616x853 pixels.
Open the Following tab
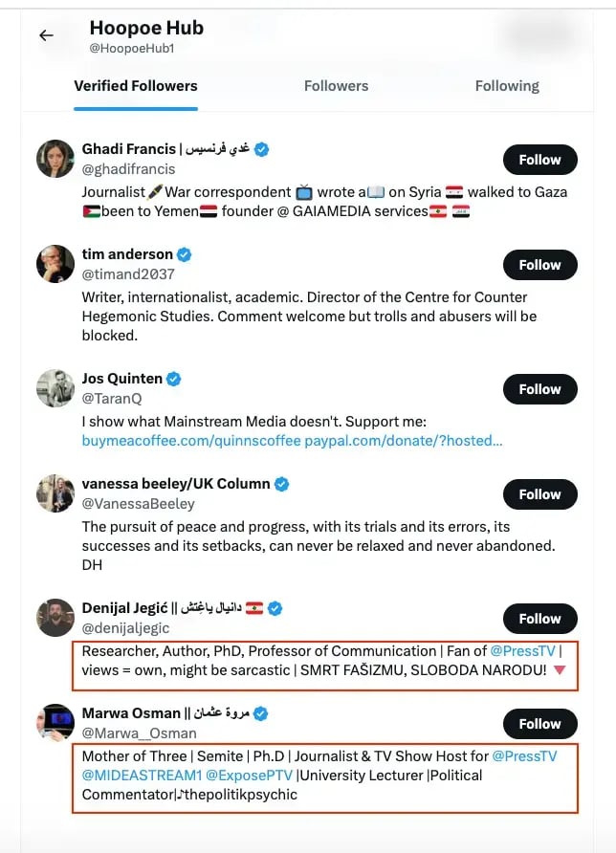(x=507, y=86)
